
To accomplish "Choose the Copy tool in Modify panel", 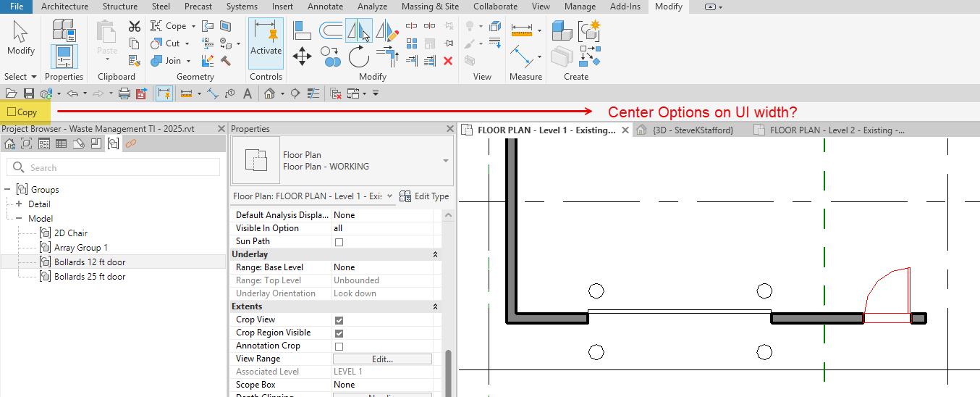I will [x=331, y=57].
